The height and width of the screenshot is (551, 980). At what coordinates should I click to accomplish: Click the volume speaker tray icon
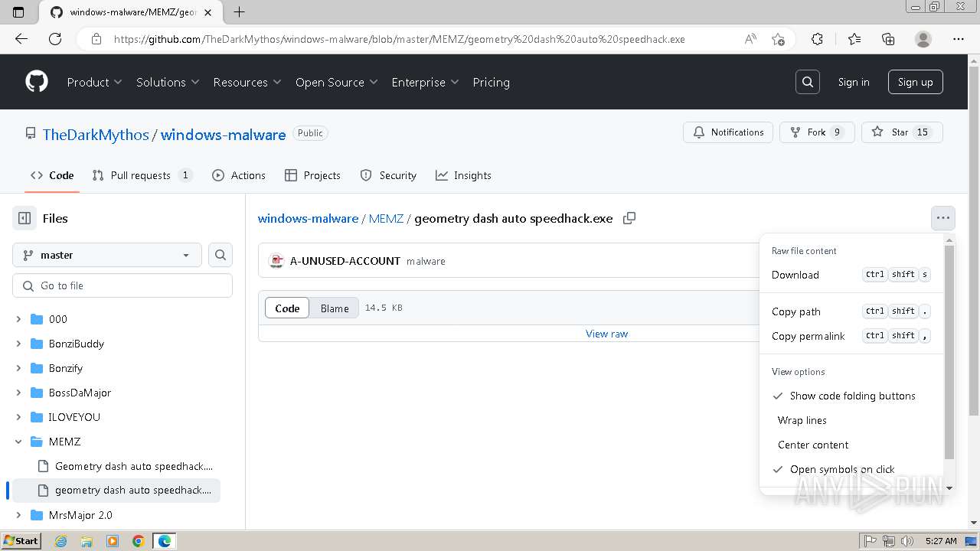click(907, 541)
